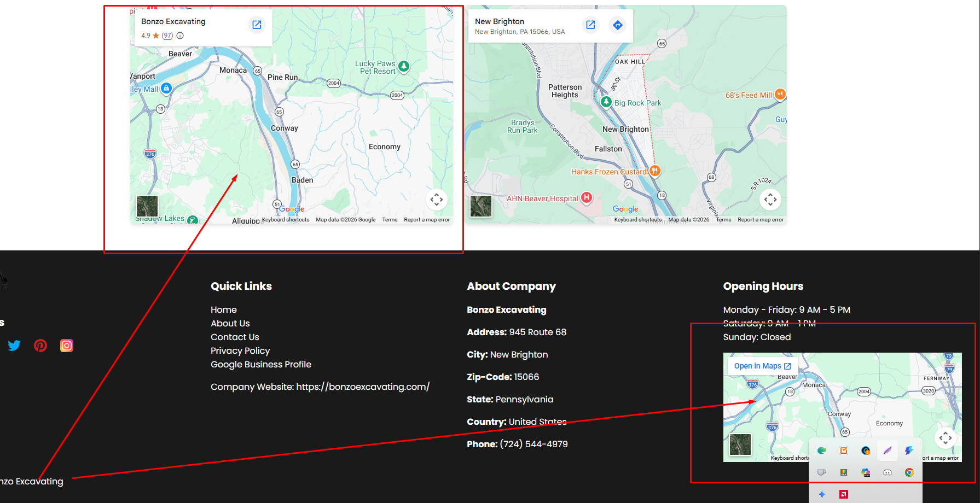The image size is (980, 503).
Task: Open Terms on the Bonzo Excavating map
Action: (390, 220)
